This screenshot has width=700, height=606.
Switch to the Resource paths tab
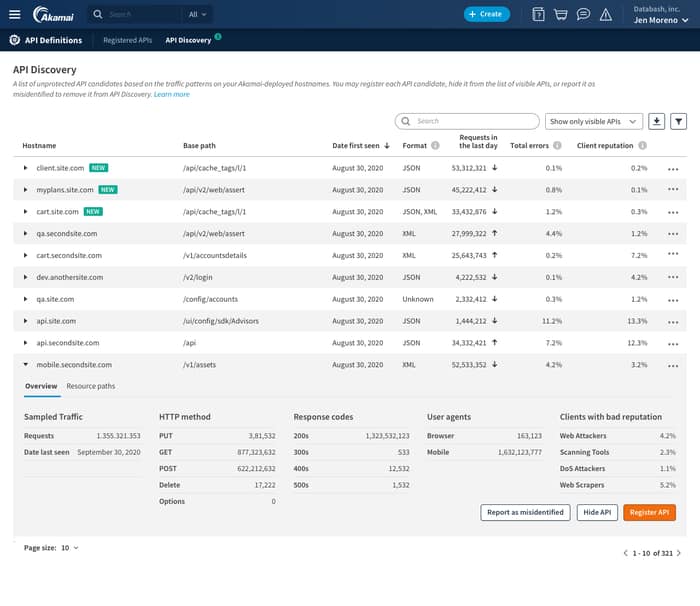click(91, 386)
